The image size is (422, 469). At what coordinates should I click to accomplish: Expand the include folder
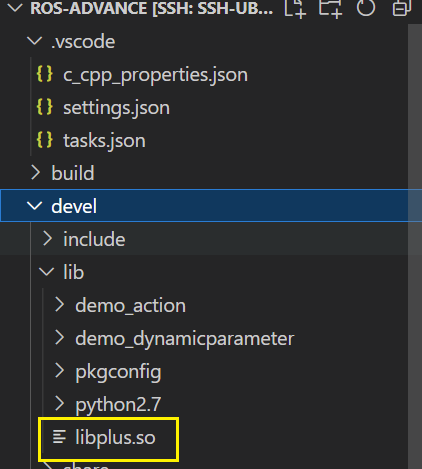pos(47,239)
